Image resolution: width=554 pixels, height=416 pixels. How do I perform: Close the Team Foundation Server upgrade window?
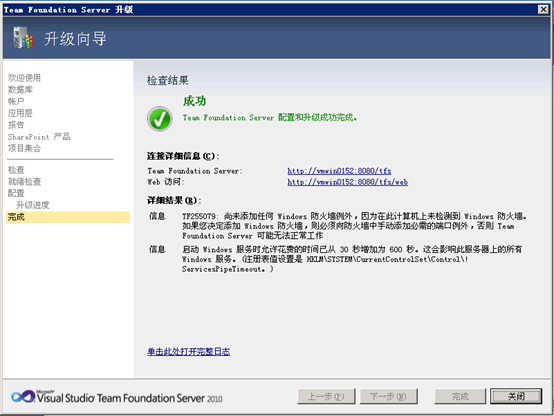pos(543,10)
